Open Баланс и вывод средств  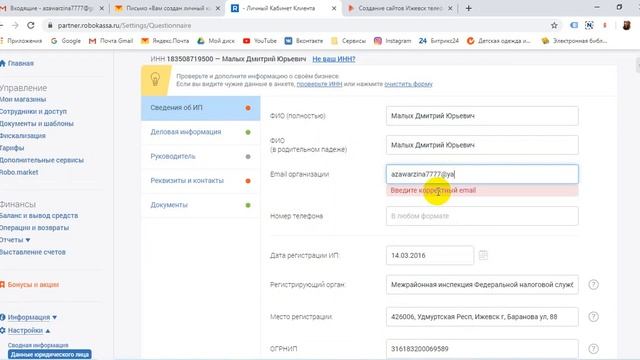click(x=39, y=216)
